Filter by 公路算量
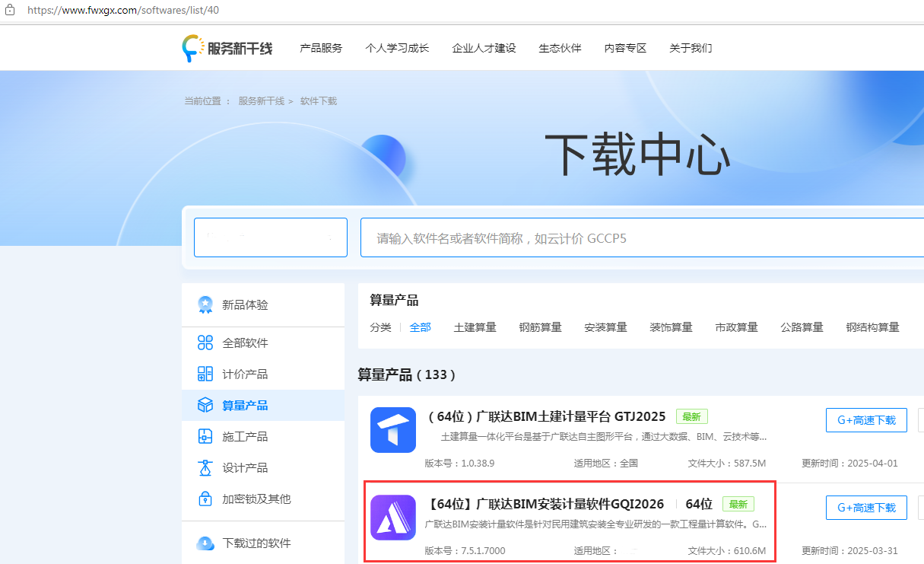The height and width of the screenshot is (564, 924). [802, 327]
